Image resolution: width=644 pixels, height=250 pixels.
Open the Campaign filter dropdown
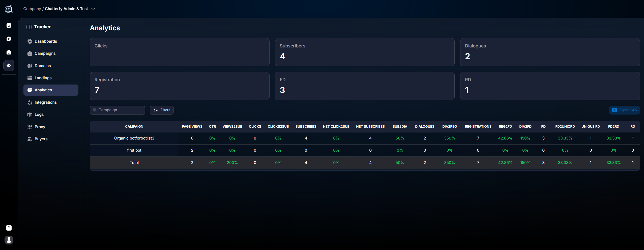point(118,110)
